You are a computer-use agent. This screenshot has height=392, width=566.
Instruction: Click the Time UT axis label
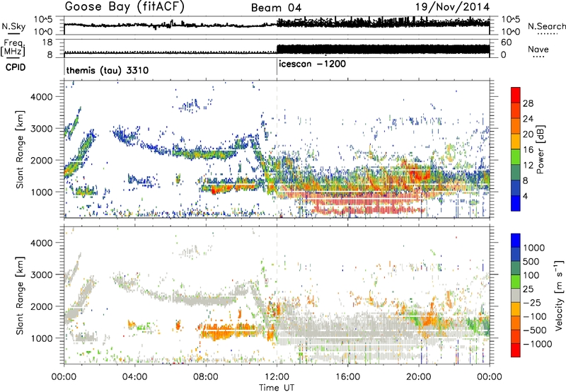tap(277, 388)
